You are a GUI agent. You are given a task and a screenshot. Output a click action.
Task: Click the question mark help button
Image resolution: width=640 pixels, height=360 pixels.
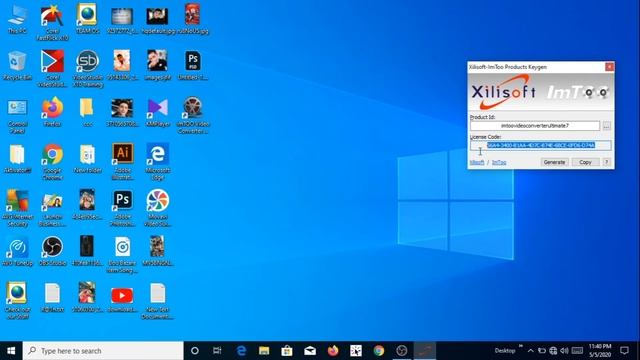[607, 162]
